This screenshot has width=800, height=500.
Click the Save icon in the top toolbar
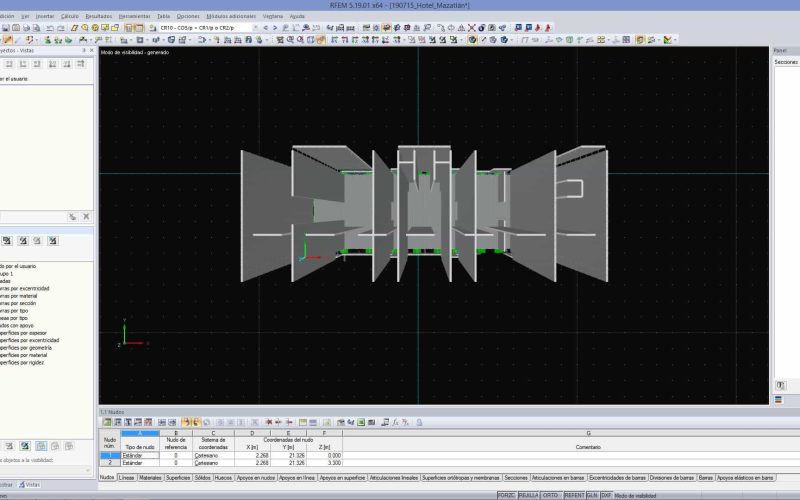(x=6, y=28)
